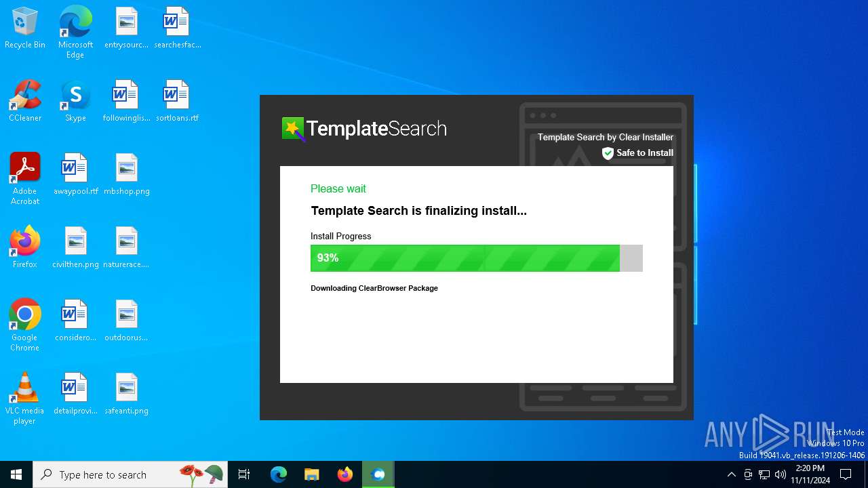Select the civilthen.png image file

(x=75, y=248)
